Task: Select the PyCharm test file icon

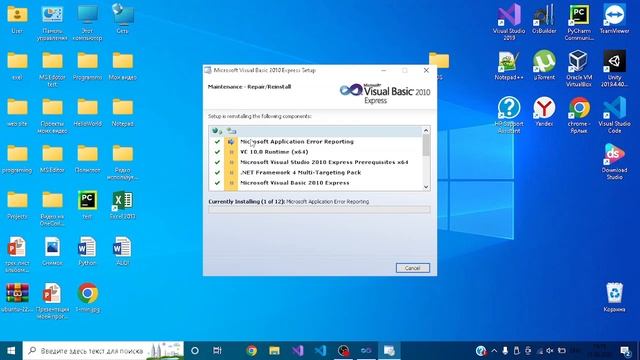Action: click(87, 204)
